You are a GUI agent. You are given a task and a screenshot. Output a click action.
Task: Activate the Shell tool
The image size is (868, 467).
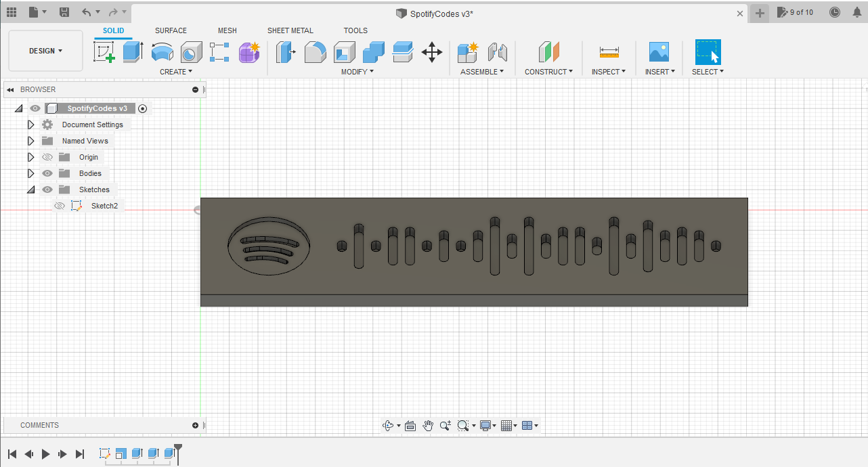(x=344, y=51)
